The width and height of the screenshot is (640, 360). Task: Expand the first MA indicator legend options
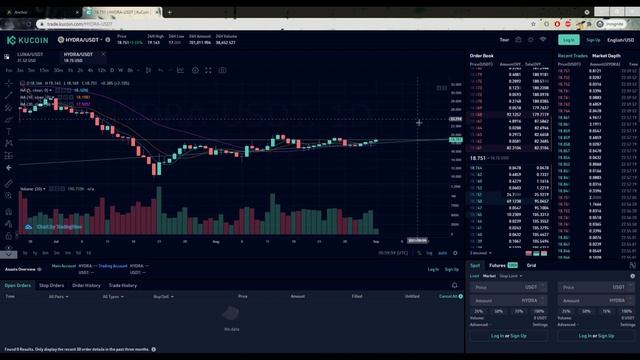[x=51, y=90]
